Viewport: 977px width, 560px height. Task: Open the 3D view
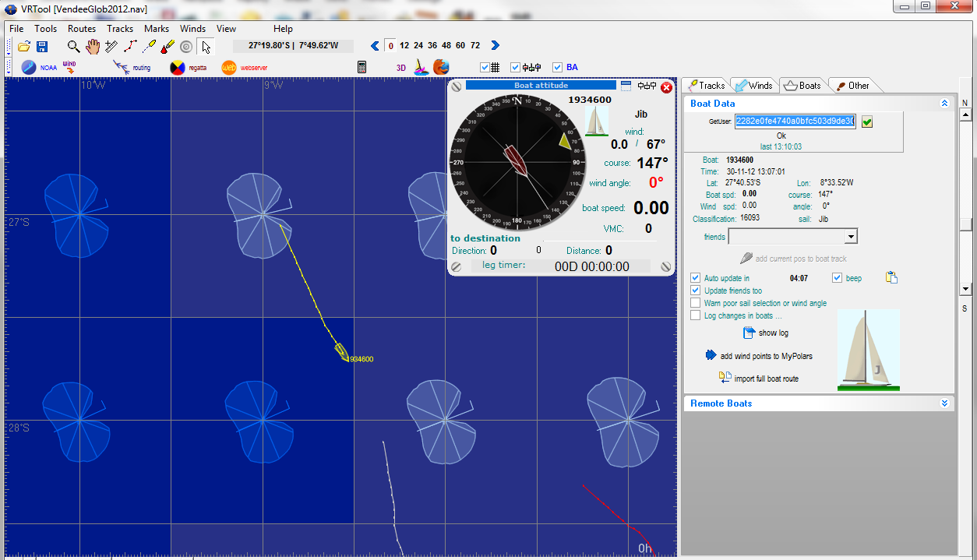pyautogui.click(x=401, y=68)
